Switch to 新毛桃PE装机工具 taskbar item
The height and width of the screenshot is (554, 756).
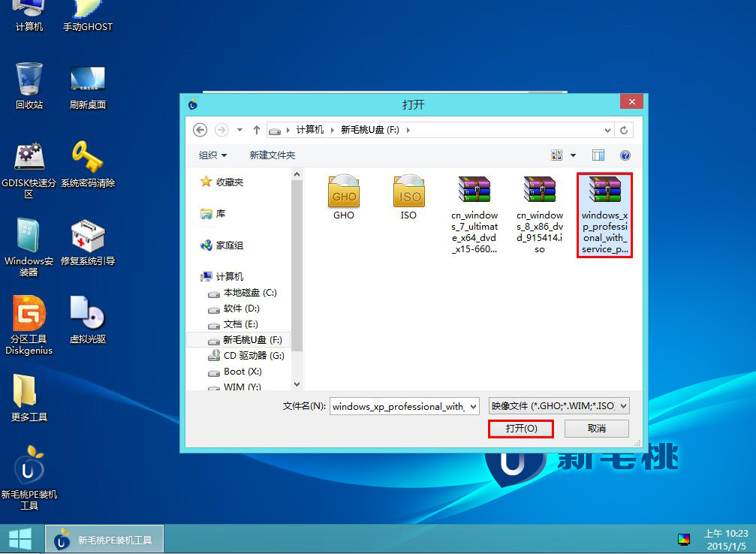(x=104, y=538)
